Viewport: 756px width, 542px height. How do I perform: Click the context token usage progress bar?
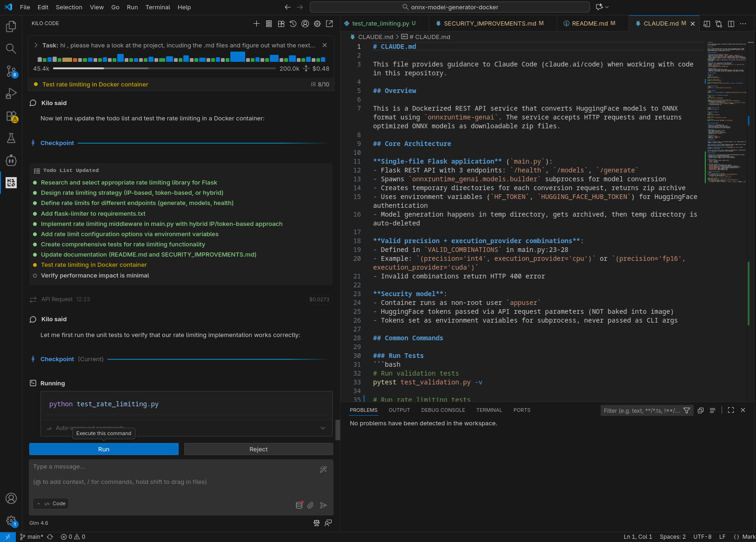point(164,68)
